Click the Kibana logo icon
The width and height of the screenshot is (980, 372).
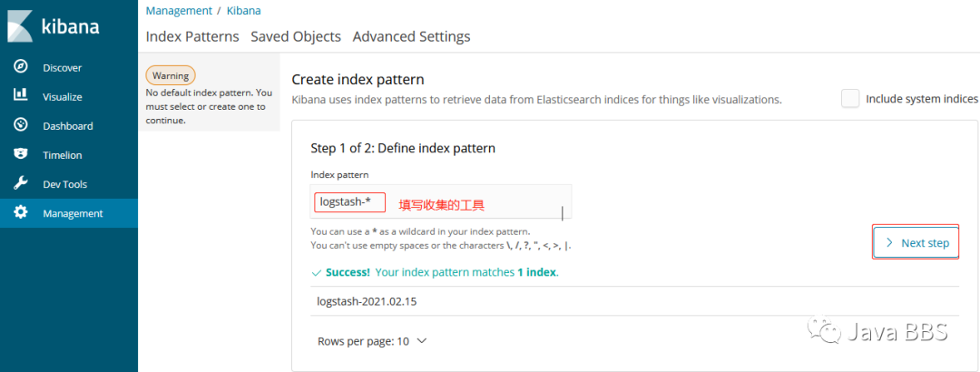pyautogui.click(x=20, y=25)
